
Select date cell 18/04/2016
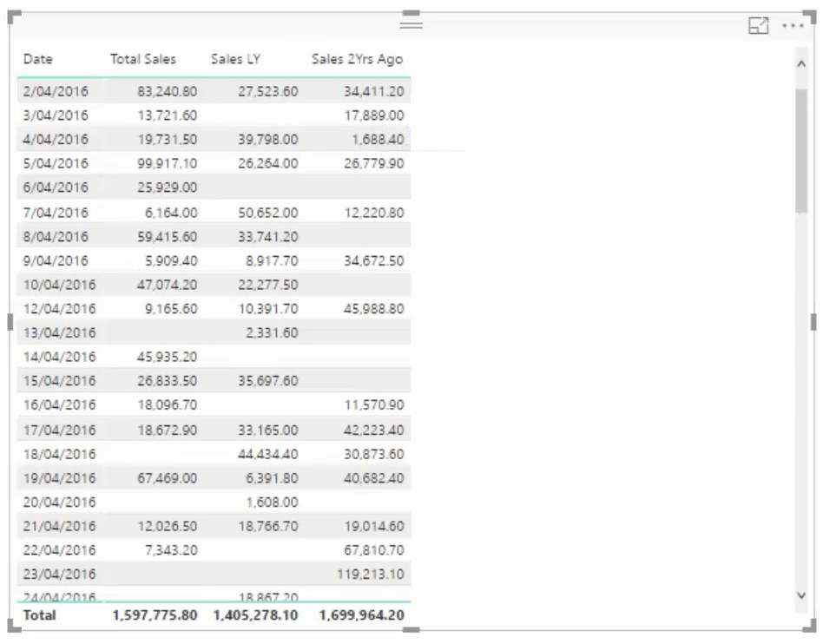[59, 456]
